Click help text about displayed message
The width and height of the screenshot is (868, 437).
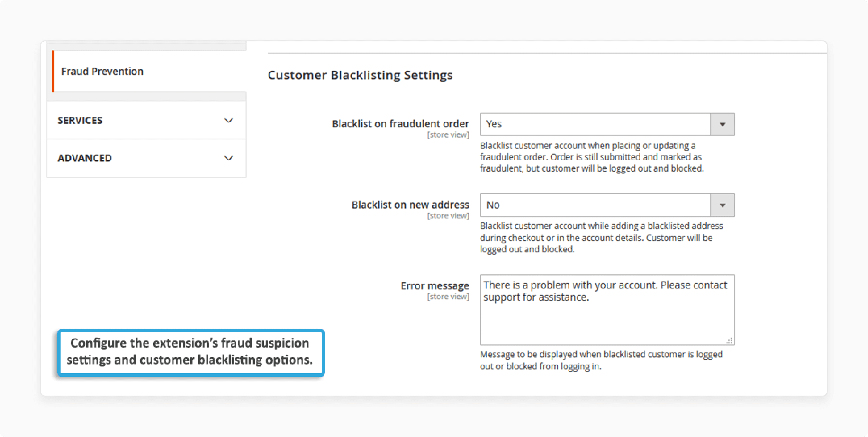pos(601,360)
